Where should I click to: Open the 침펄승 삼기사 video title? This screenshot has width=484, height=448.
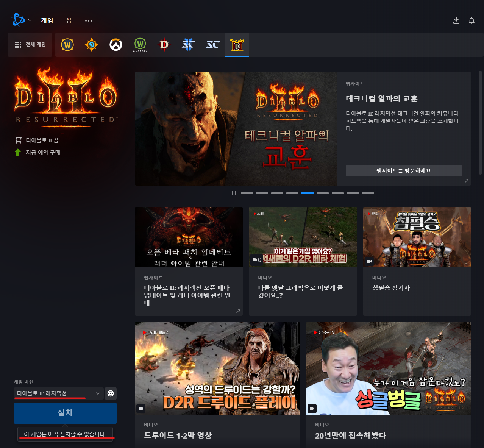pyautogui.click(x=391, y=288)
